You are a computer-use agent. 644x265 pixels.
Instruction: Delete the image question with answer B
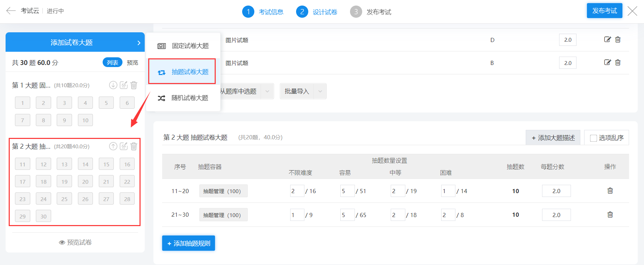[x=618, y=63]
